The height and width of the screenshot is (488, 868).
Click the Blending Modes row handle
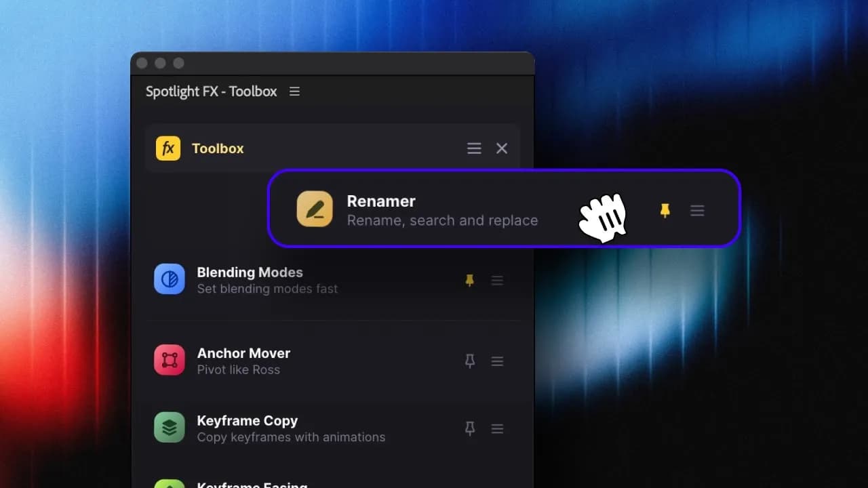pos(497,280)
